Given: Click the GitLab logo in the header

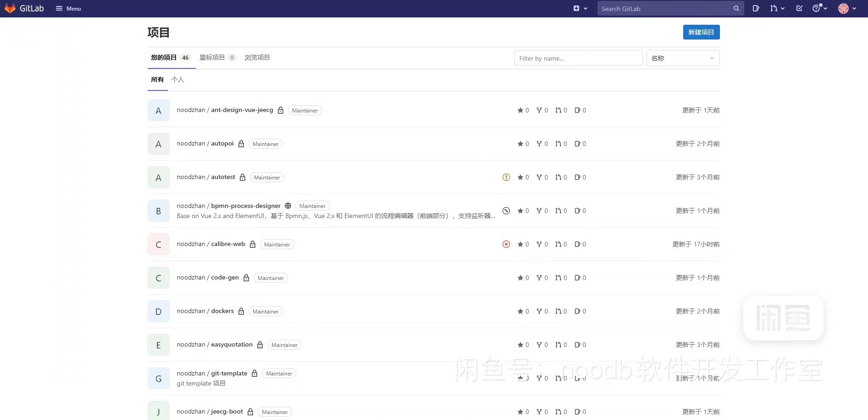Looking at the screenshot, I should [24, 8].
